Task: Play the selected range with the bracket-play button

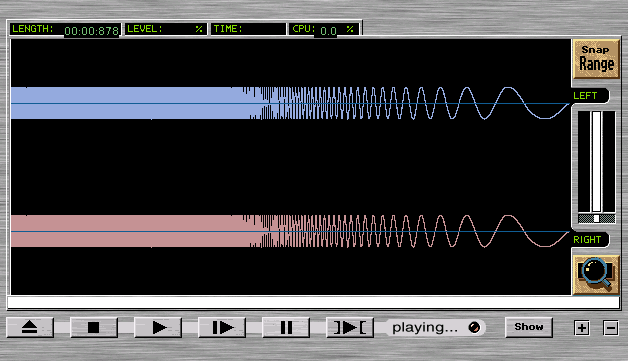Action: (x=350, y=327)
